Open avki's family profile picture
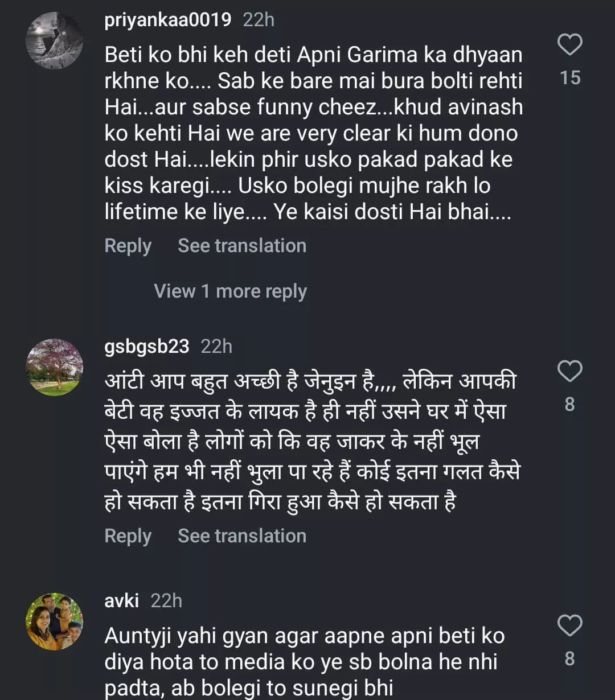This screenshot has height=700, width=615. pyautogui.click(x=55, y=621)
